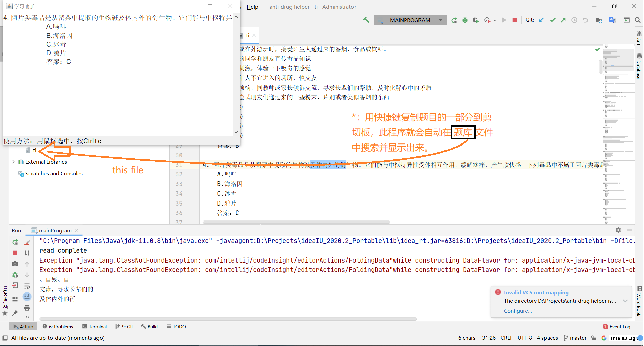Toggle Pin Tab in Run panel

15,313
